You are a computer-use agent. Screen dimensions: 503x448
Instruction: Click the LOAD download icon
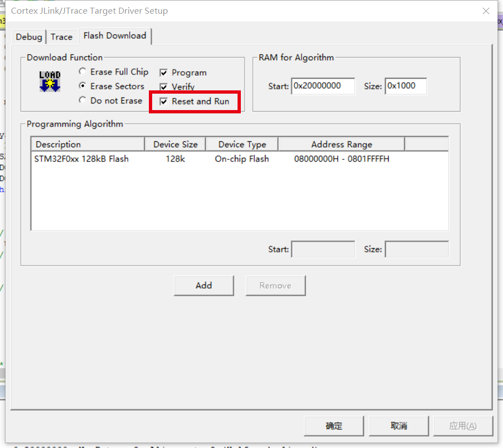(x=50, y=82)
